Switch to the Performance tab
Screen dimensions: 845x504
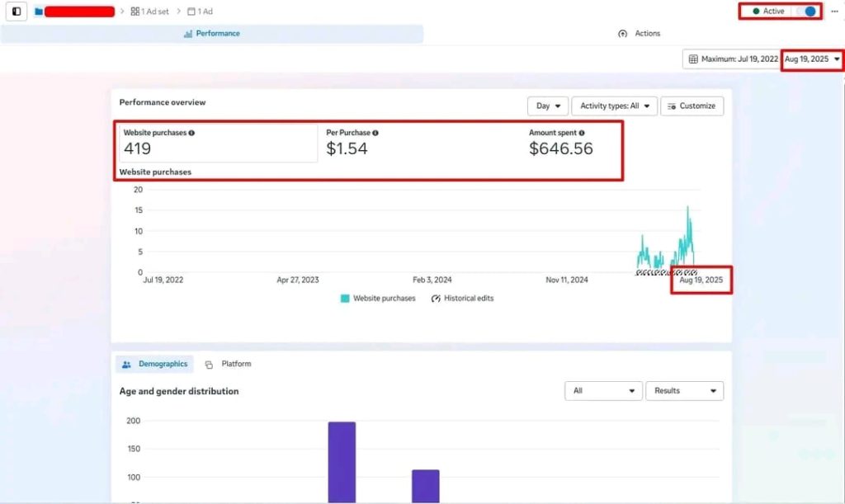click(x=211, y=34)
